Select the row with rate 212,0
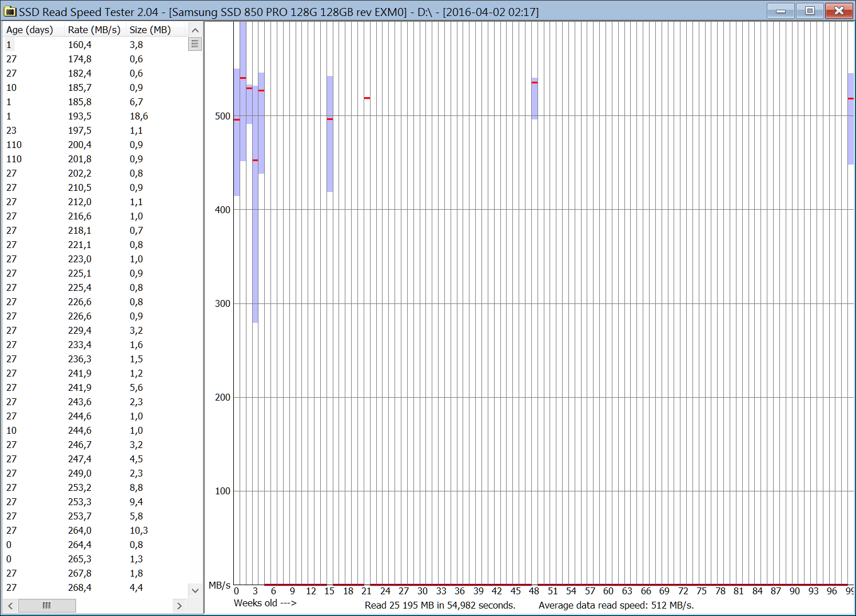This screenshot has width=856, height=616. click(95, 202)
